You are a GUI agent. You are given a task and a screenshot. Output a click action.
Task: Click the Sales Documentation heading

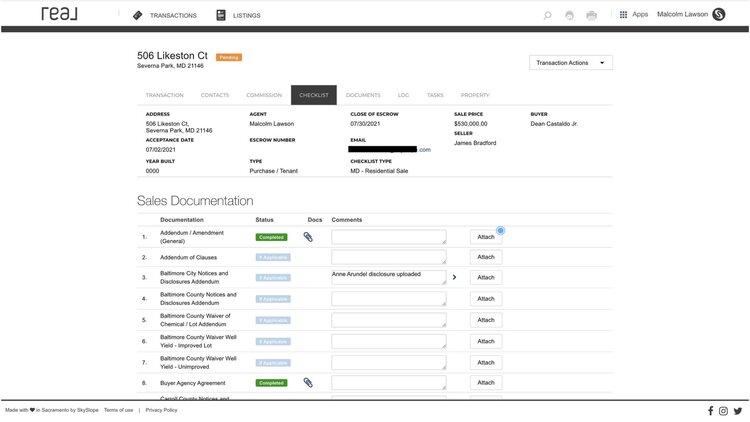pos(195,201)
